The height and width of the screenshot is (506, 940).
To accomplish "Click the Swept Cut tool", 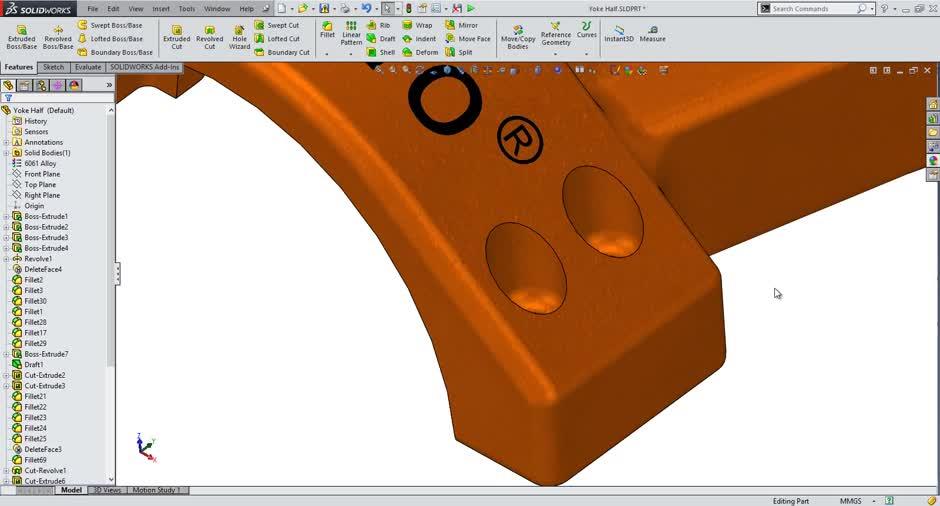I will (276, 25).
